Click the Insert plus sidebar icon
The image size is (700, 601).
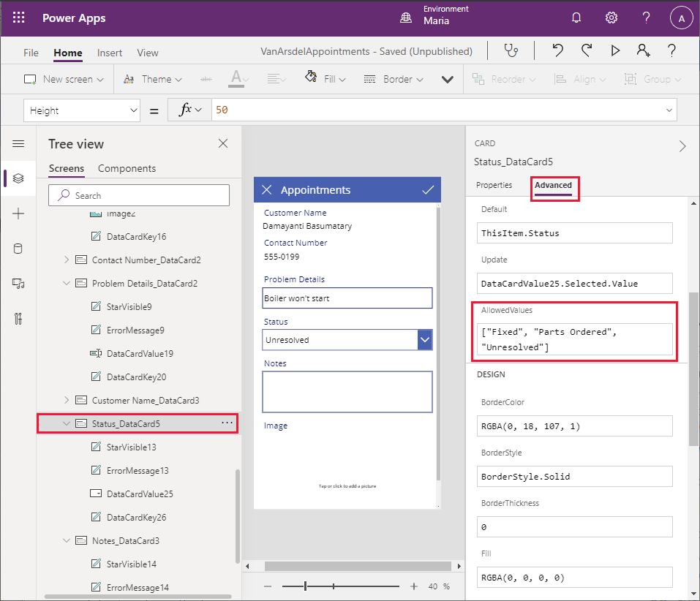point(18,213)
